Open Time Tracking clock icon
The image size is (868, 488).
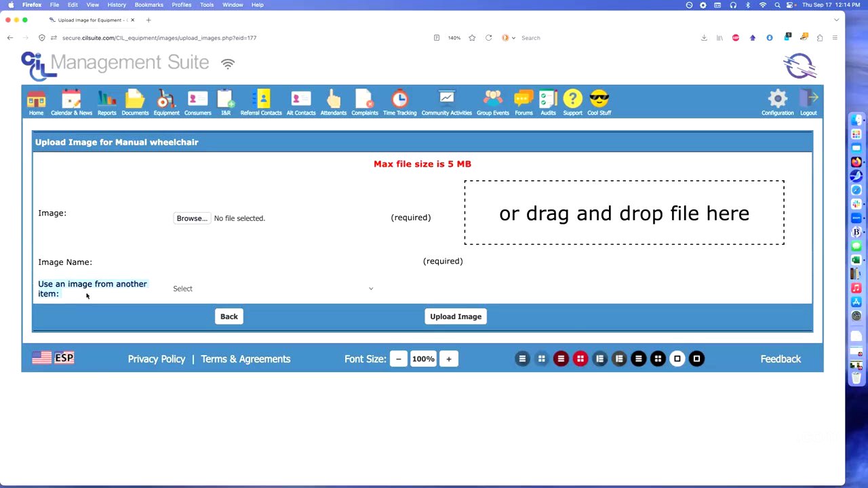(399, 103)
